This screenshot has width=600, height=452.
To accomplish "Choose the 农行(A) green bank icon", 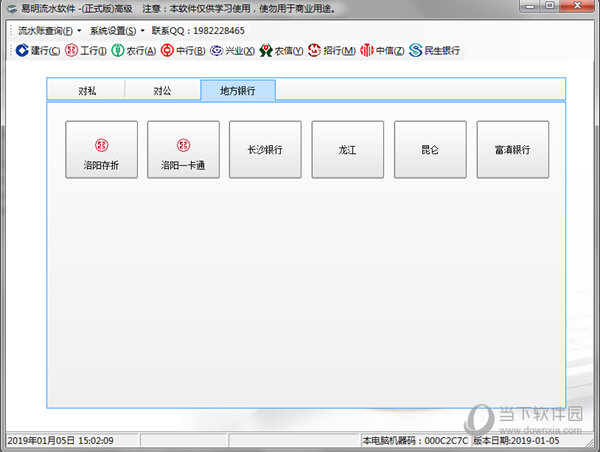I will click(x=134, y=51).
